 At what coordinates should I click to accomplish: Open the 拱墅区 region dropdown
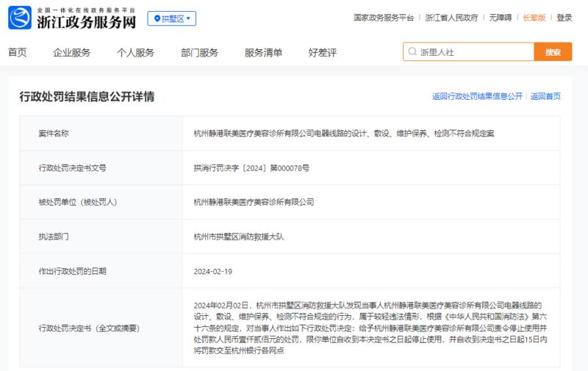point(172,19)
